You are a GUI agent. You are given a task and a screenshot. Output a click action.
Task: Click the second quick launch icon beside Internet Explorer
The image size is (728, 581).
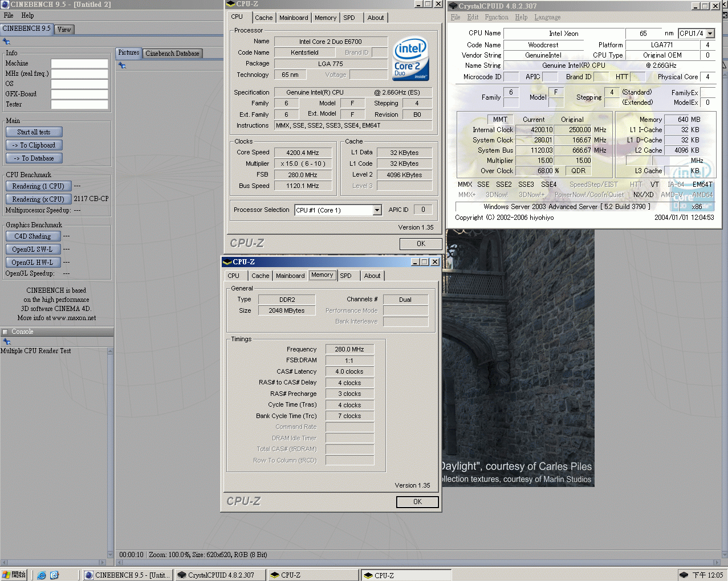tap(54, 575)
